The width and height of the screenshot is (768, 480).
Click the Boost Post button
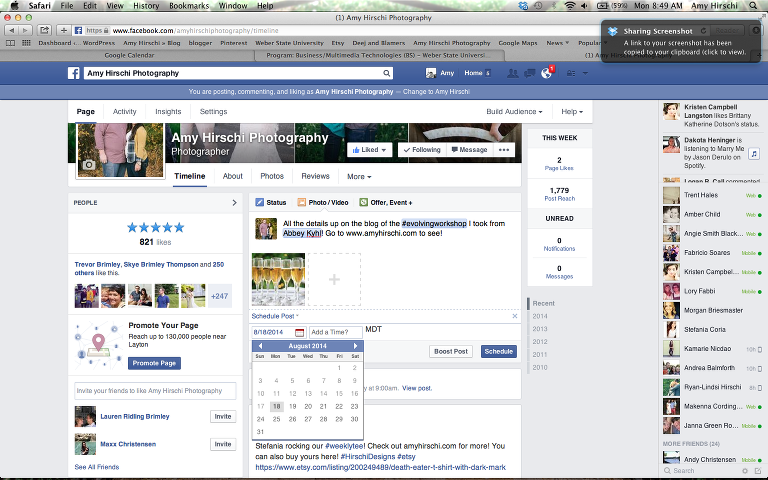[451, 352]
